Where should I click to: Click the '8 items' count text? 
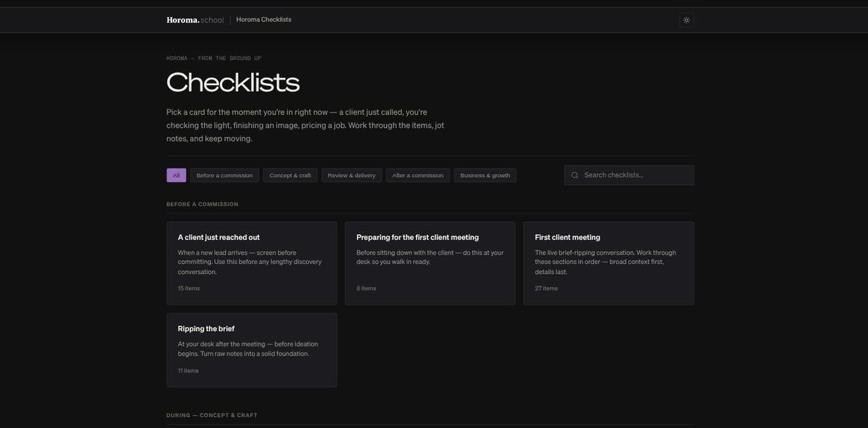[366, 288]
